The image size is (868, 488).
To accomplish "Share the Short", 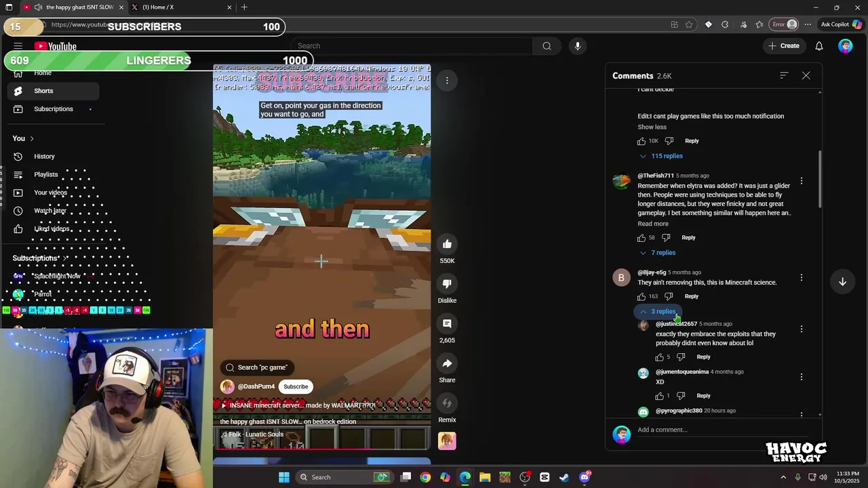I will point(447,363).
